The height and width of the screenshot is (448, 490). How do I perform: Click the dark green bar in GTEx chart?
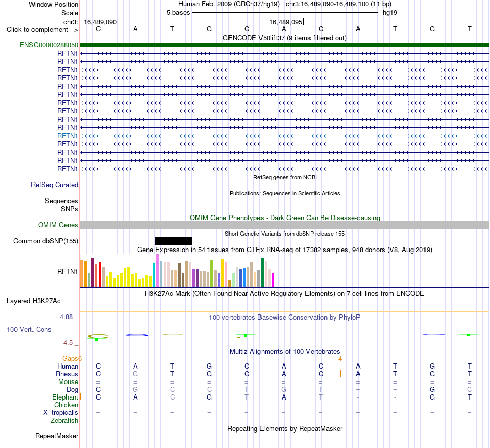coord(262,272)
